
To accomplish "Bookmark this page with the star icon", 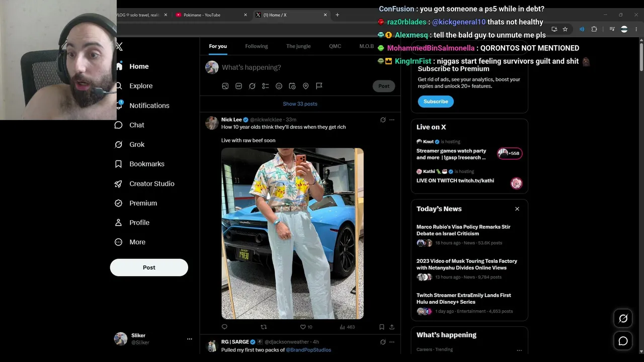I will click(x=565, y=29).
